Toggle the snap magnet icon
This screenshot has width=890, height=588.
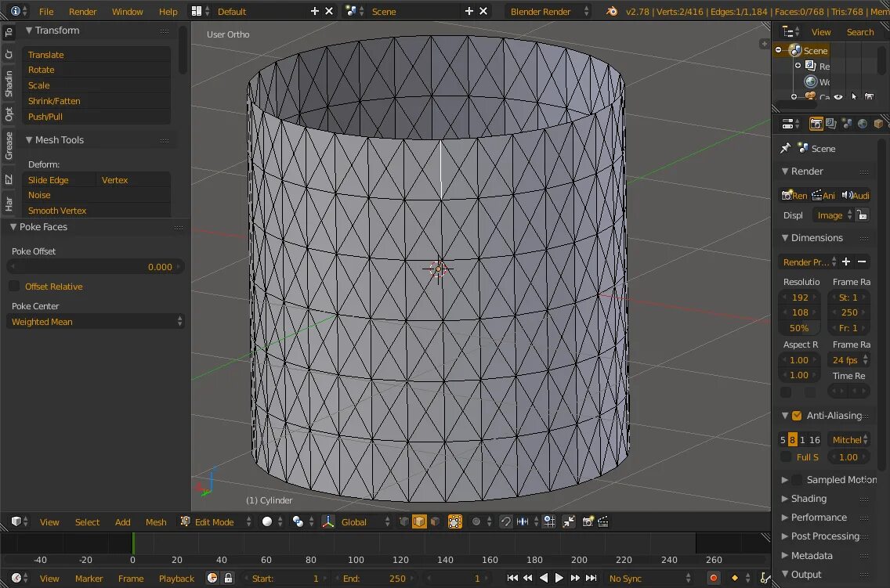coord(505,521)
